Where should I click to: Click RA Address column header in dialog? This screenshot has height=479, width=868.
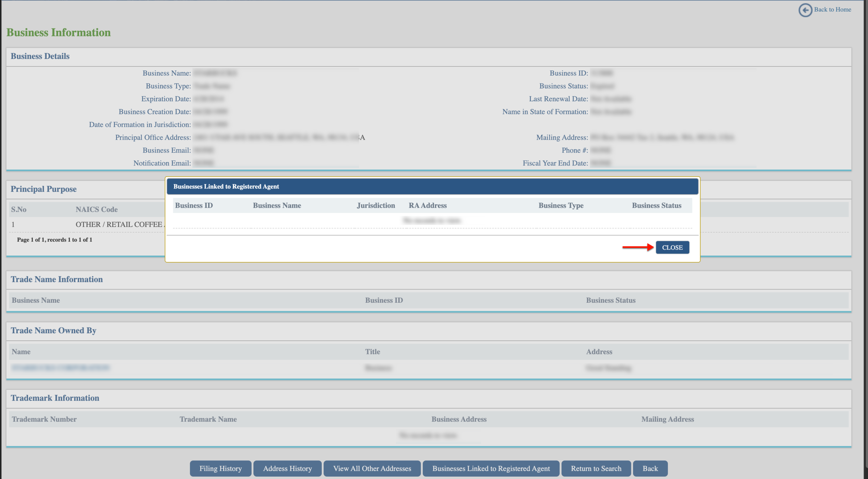tap(428, 205)
